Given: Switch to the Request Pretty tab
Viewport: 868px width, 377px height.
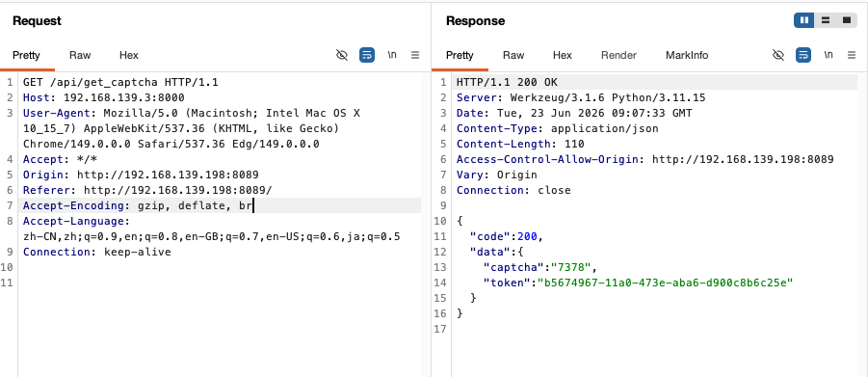Looking at the screenshot, I should (27, 56).
